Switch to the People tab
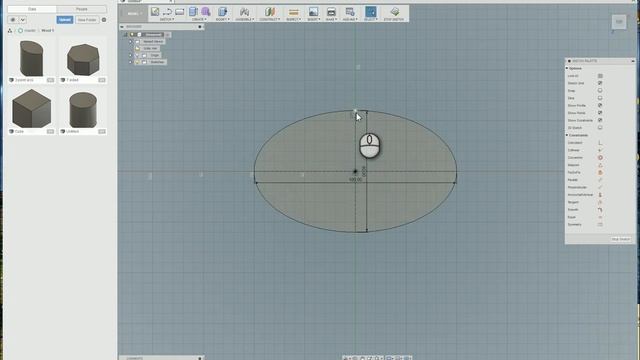Viewport: 640px width, 360px height. point(82,9)
